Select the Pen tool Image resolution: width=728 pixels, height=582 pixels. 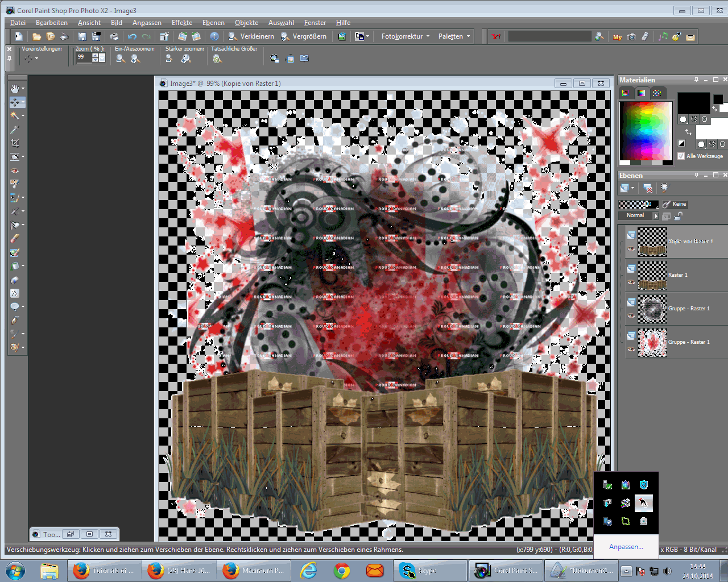coord(15,321)
